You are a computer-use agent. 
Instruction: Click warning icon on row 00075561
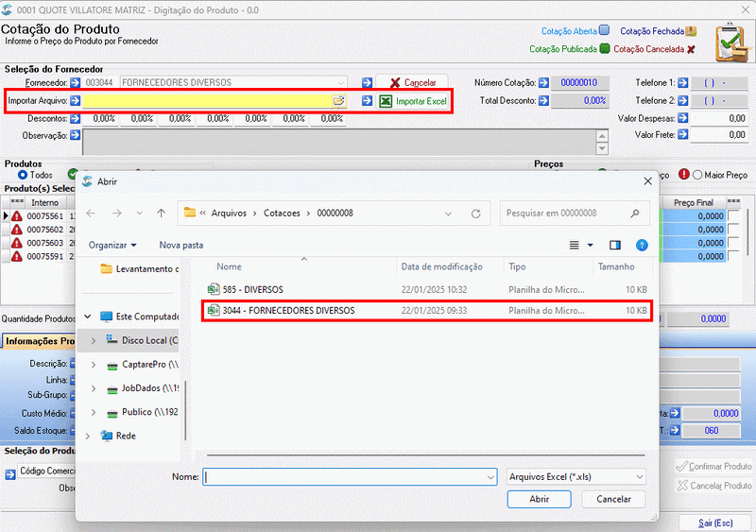(17, 215)
